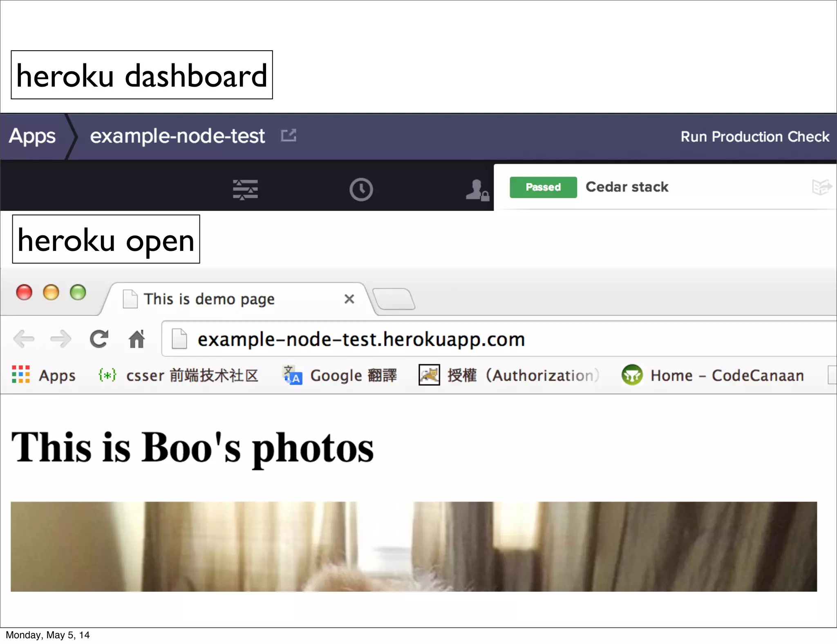Click the Apps breadcrumb in Heroku dashboard

[x=32, y=136]
